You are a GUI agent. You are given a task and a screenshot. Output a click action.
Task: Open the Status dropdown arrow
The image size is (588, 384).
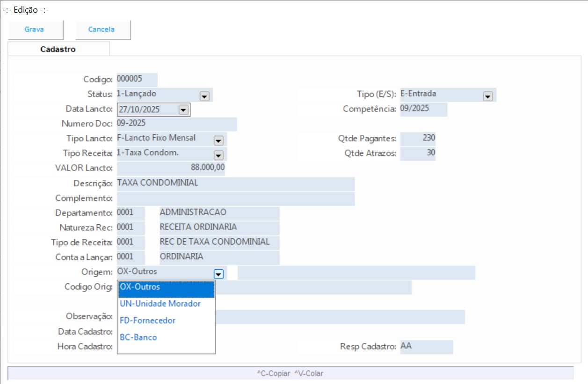click(204, 96)
